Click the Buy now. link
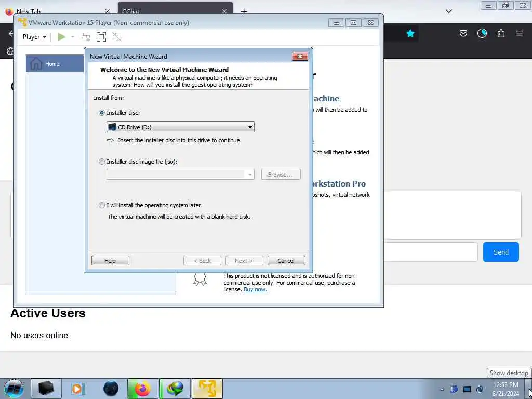The image size is (532, 399). tap(255, 289)
